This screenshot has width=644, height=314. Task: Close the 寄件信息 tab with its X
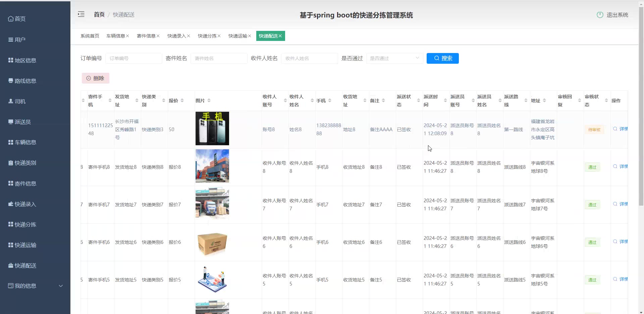pos(158,36)
